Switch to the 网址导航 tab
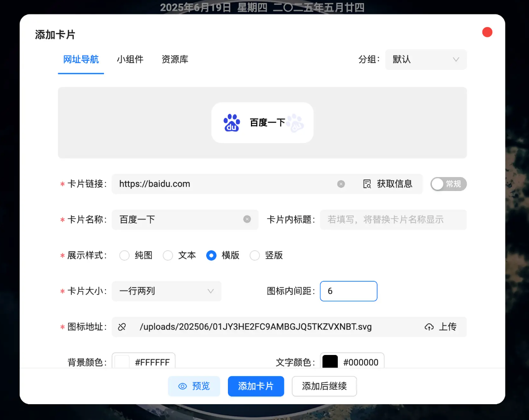 (81, 60)
